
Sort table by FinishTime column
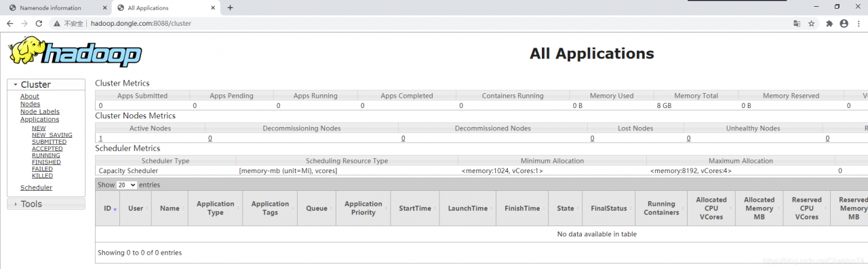[x=522, y=209]
